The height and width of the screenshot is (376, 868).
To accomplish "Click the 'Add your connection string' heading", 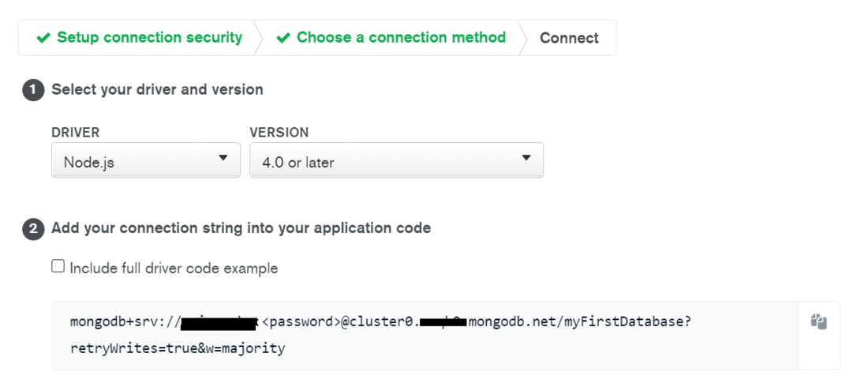I will pyautogui.click(x=241, y=229).
